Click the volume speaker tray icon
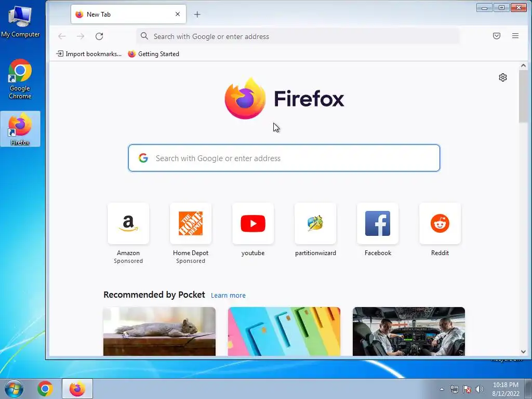Viewport: 532px width, 399px height. pyautogui.click(x=479, y=389)
